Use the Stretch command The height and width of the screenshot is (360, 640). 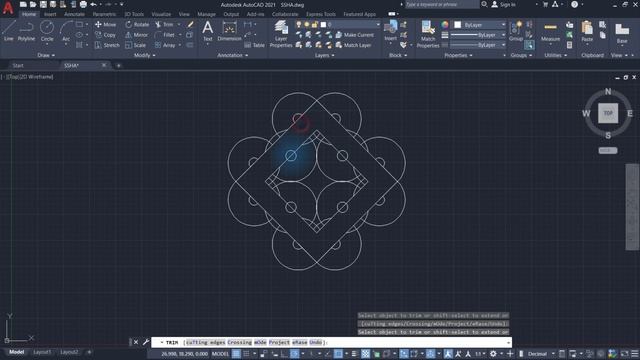[107, 45]
